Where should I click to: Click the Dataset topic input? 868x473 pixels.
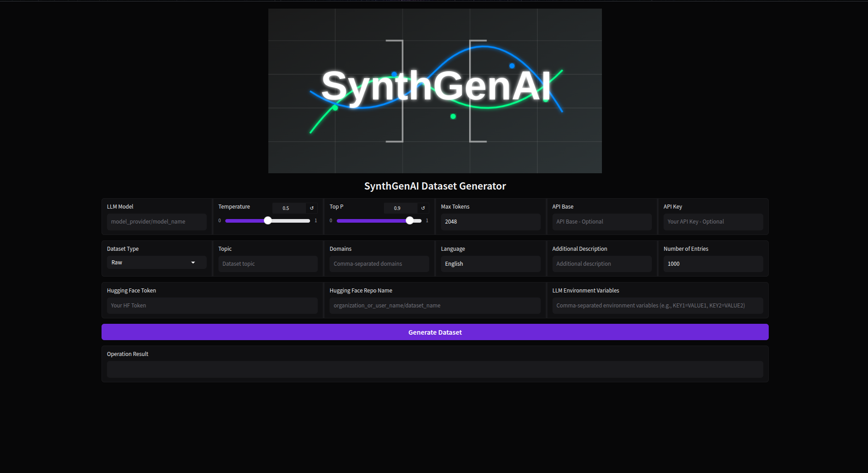268,264
